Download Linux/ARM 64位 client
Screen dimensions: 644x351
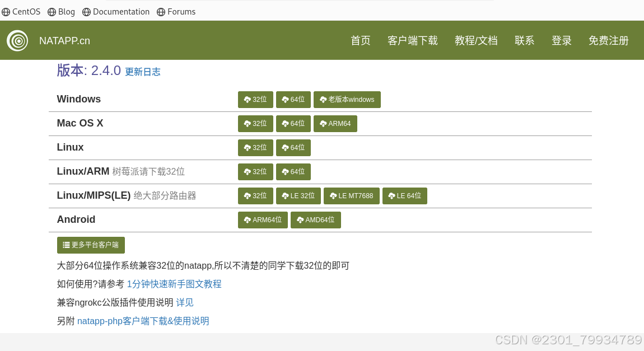click(x=293, y=172)
